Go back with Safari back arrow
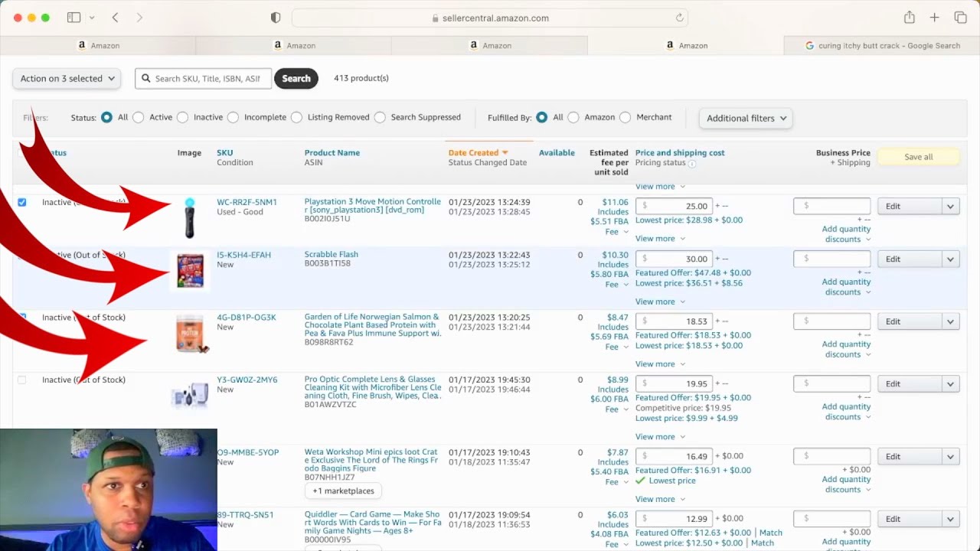This screenshot has width=980, height=551. pyautogui.click(x=115, y=18)
